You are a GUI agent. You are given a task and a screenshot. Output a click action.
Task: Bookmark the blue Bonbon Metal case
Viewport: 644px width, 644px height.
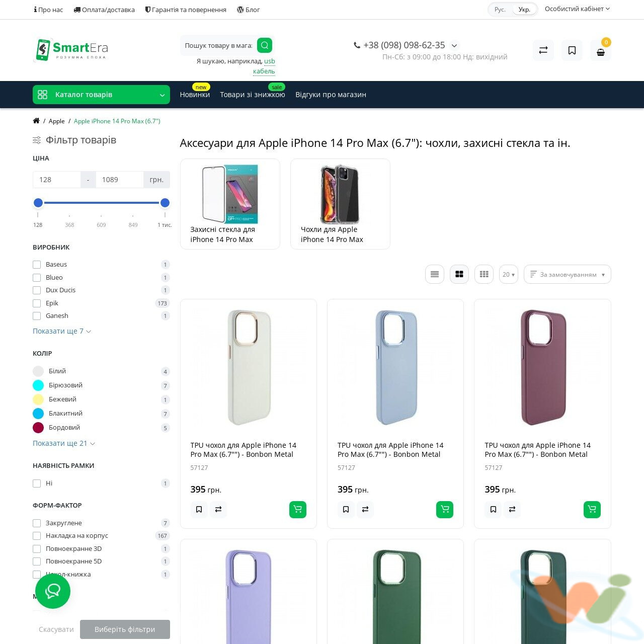coord(346,509)
